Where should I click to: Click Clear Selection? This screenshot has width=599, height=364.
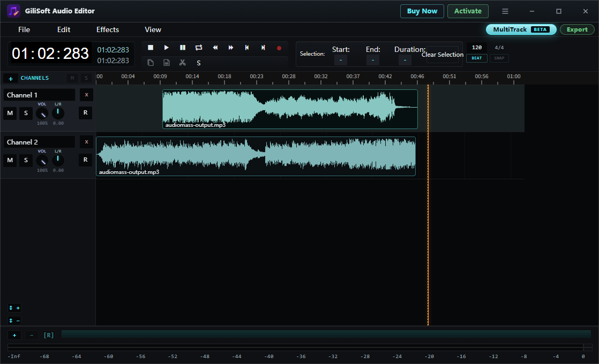pos(443,55)
